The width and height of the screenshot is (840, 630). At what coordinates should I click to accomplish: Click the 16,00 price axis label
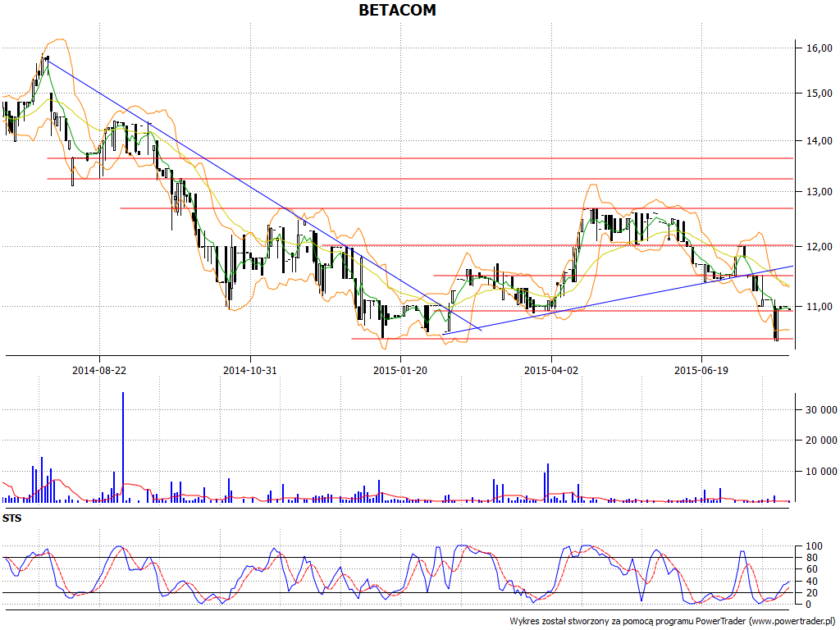819,48
